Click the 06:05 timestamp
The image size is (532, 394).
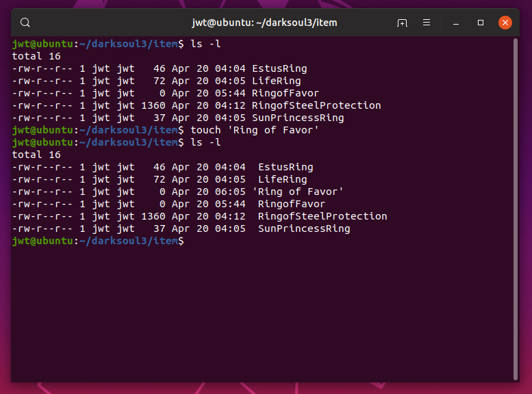click(x=230, y=192)
